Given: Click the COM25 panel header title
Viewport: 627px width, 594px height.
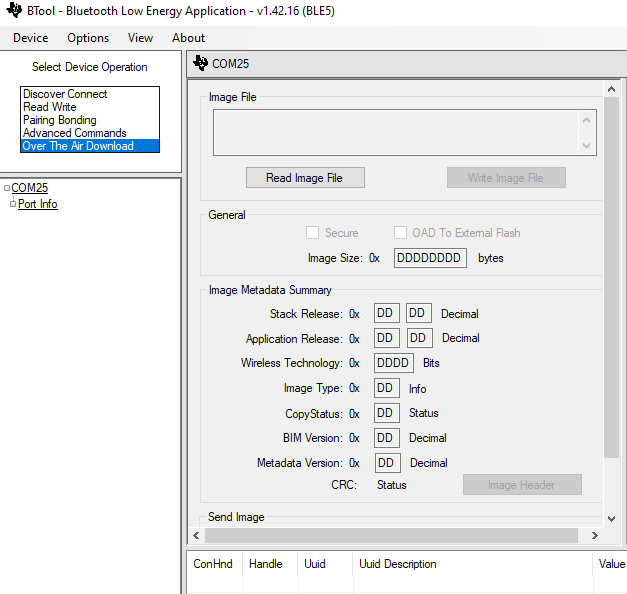Looking at the screenshot, I should [x=231, y=64].
